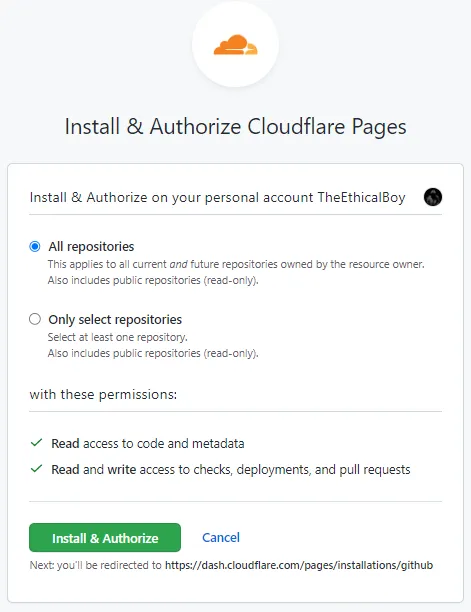
Task: Click the "All repositories" label text
Action: tap(91, 247)
